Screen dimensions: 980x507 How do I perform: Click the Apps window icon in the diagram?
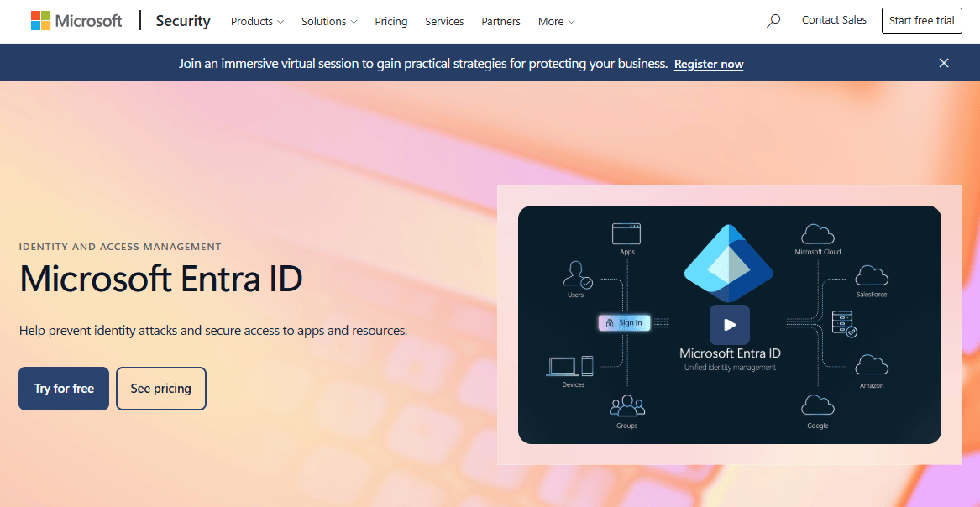coord(626,234)
